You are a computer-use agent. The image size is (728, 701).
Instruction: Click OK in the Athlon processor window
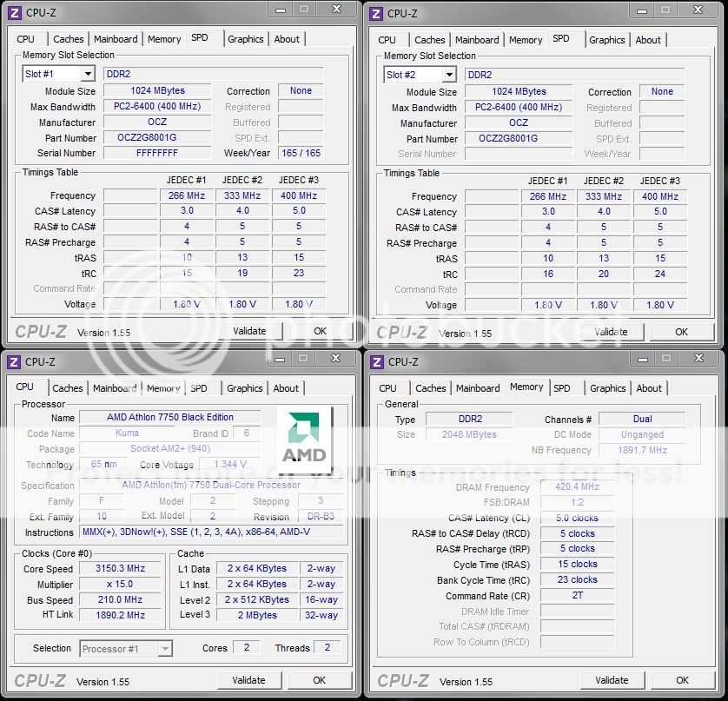pyautogui.click(x=320, y=680)
